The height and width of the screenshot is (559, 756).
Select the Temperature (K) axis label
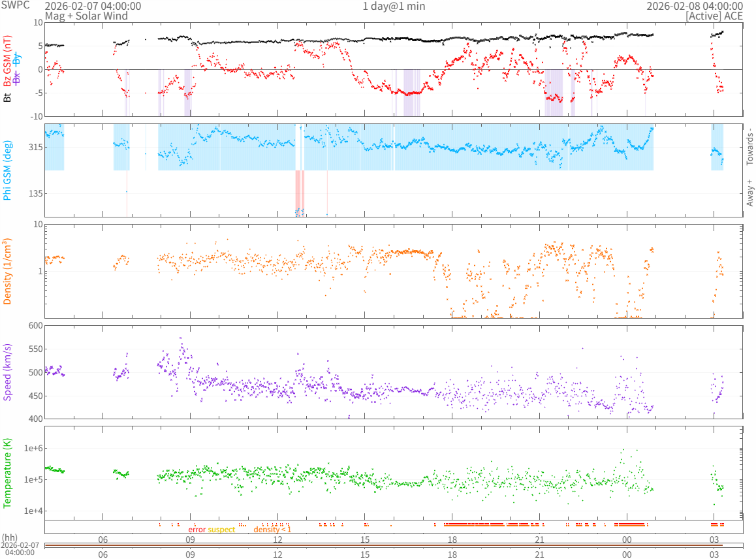(x=8, y=473)
